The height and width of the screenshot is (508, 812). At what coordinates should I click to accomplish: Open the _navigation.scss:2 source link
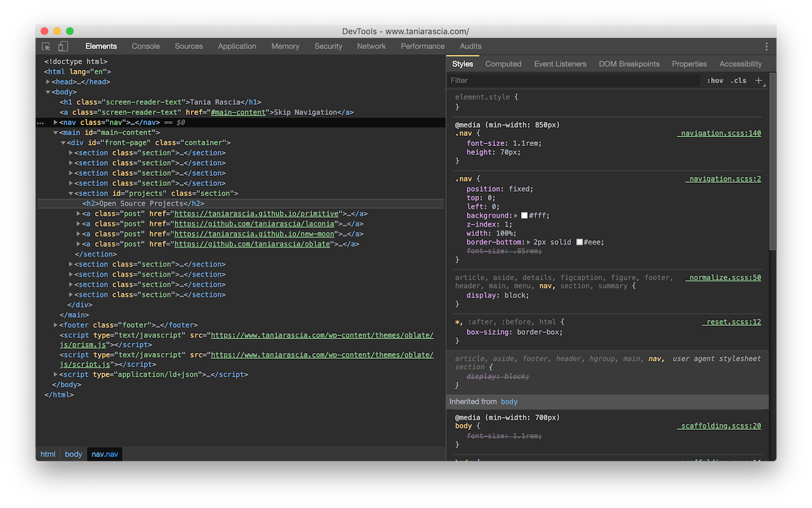point(723,179)
